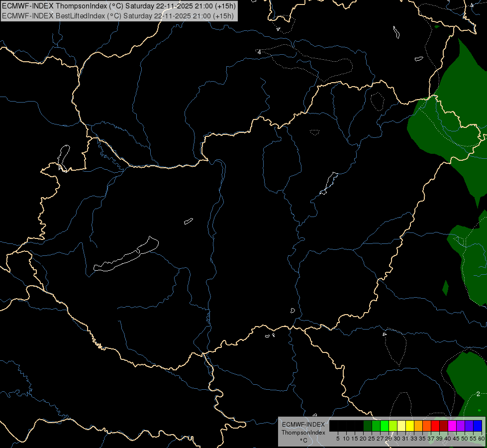Click the legend tick label '37'
The image size is (487, 448).
(x=431, y=439)
